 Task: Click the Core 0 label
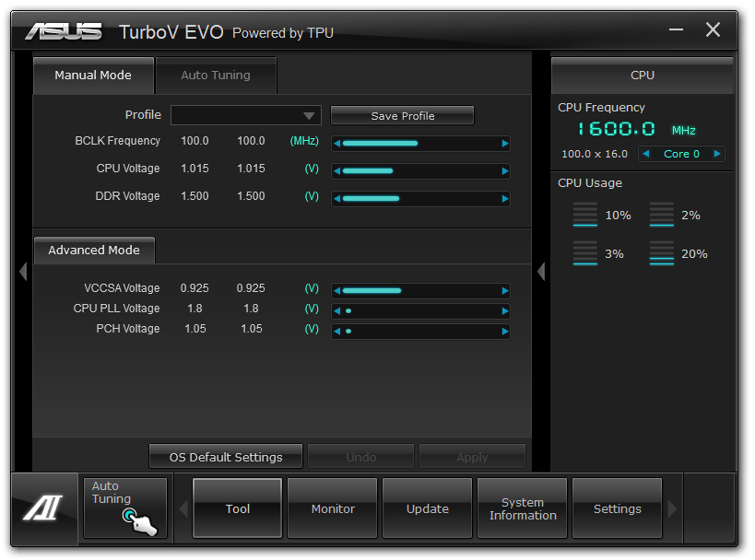(x=681, y=154)
